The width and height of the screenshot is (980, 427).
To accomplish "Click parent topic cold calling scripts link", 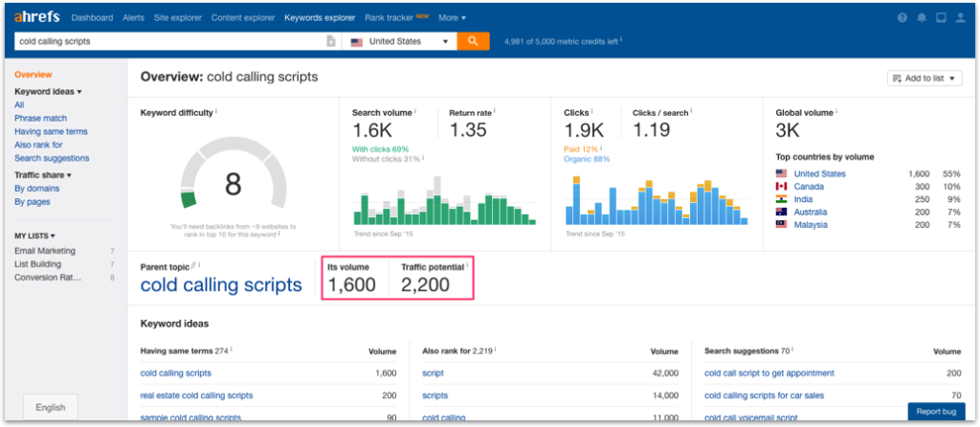I will pos(221,285).
